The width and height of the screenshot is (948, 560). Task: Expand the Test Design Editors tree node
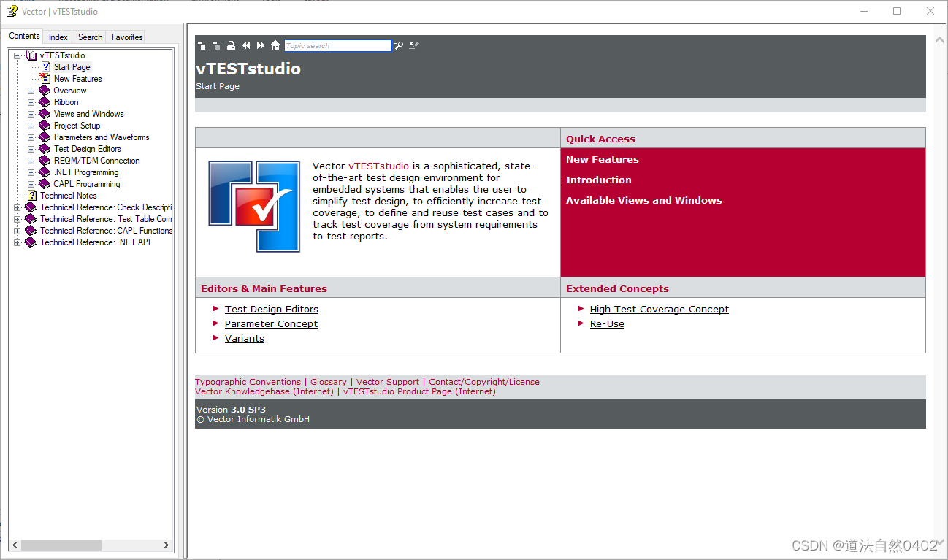tap(30, 148)
